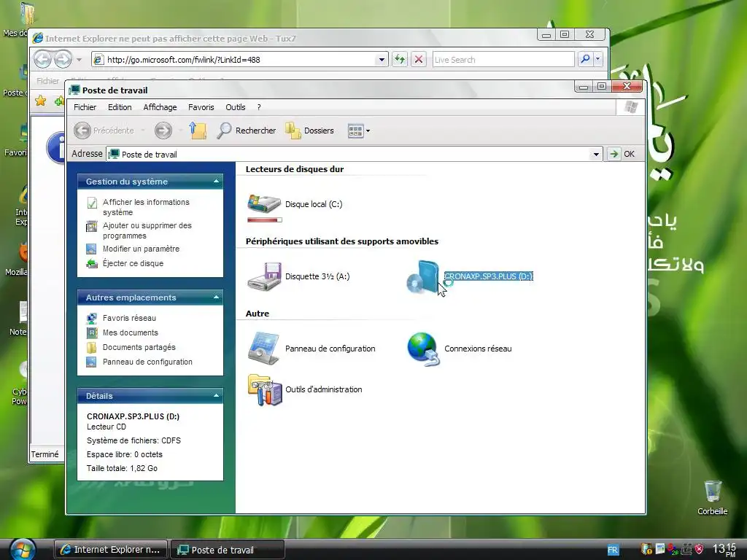Click Internet Explorer stop (red X) button
The image size is (747, 560).
point(418,59)
